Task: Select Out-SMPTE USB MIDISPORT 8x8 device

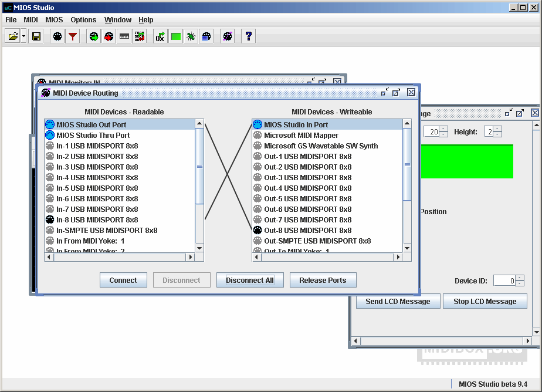Action: coord(327,241)
